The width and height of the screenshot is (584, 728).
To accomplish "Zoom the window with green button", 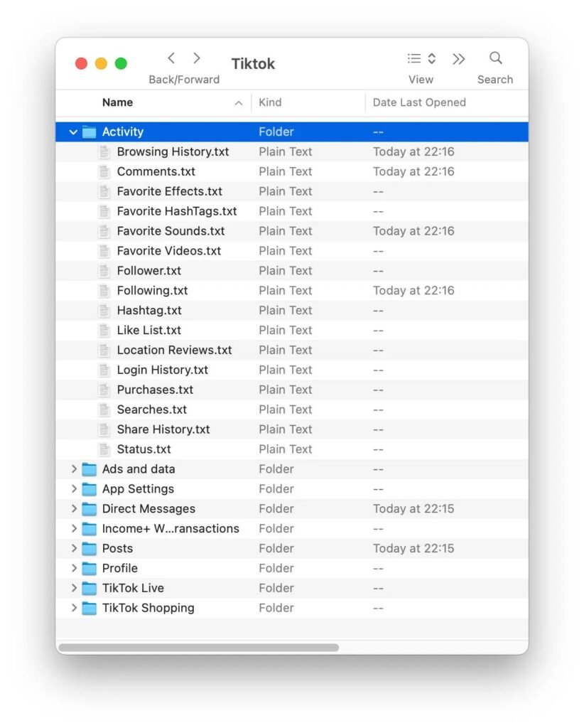I will (x=121, y=63).
